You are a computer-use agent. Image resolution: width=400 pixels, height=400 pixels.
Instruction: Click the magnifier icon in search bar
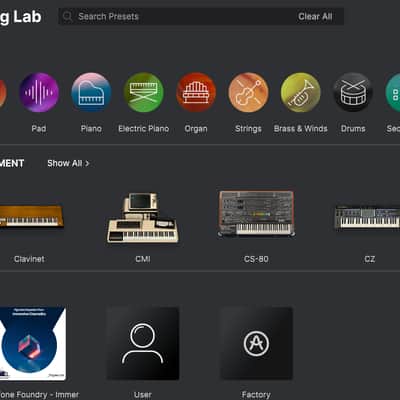[67, 16]
